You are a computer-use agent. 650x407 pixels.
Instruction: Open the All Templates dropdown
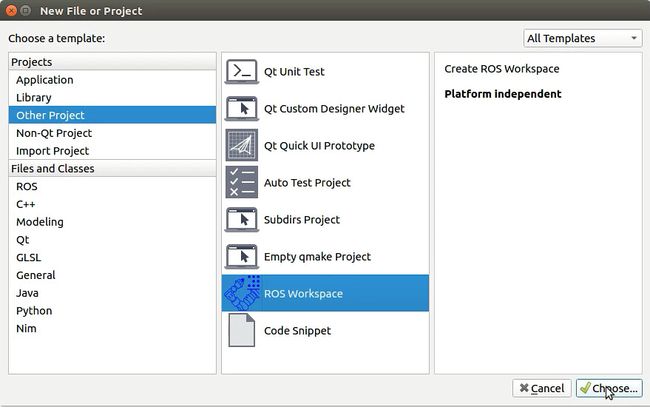click(582, 38)
